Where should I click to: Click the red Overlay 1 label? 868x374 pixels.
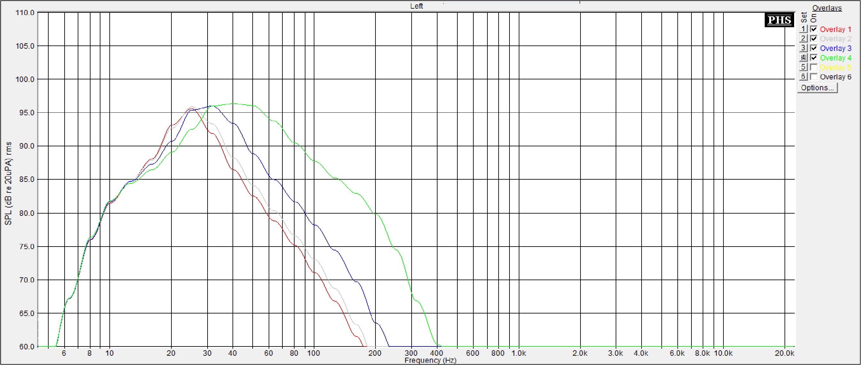coord(835,29)
